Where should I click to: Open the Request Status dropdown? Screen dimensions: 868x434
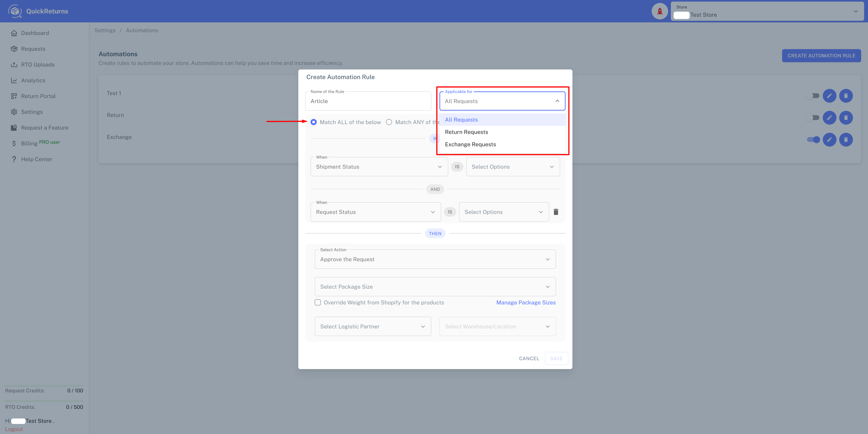(x=376, y=212)
